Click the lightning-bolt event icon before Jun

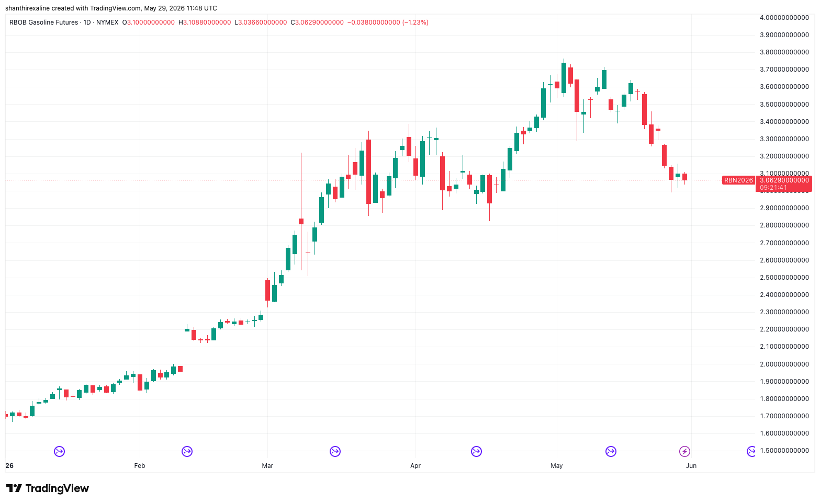click(x=684, y=451)
